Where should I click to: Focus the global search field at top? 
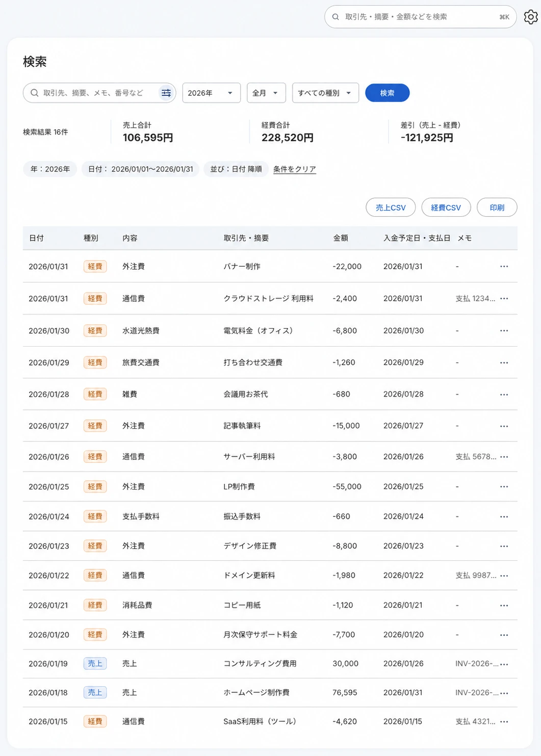point(421,17)
